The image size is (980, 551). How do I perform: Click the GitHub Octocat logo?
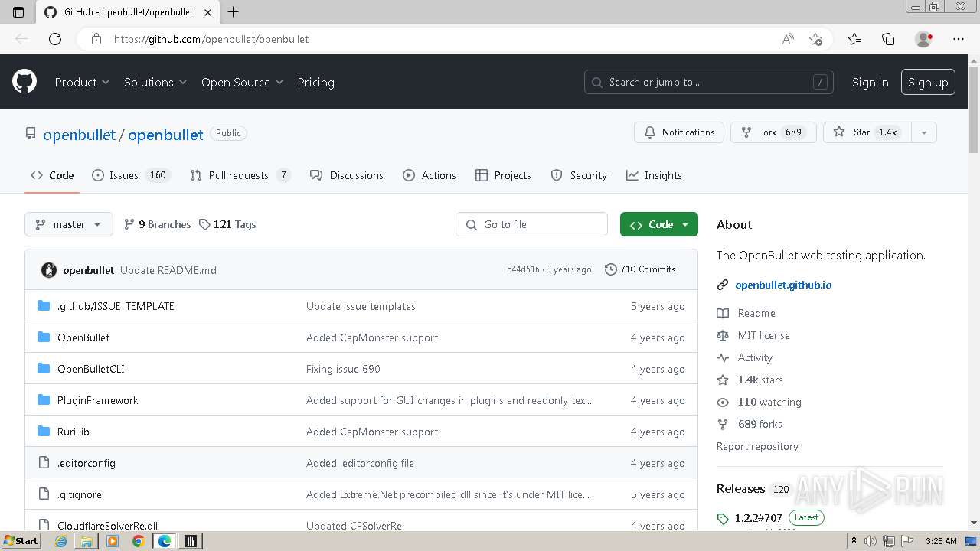pyautogui.click(x=24, y=82)
